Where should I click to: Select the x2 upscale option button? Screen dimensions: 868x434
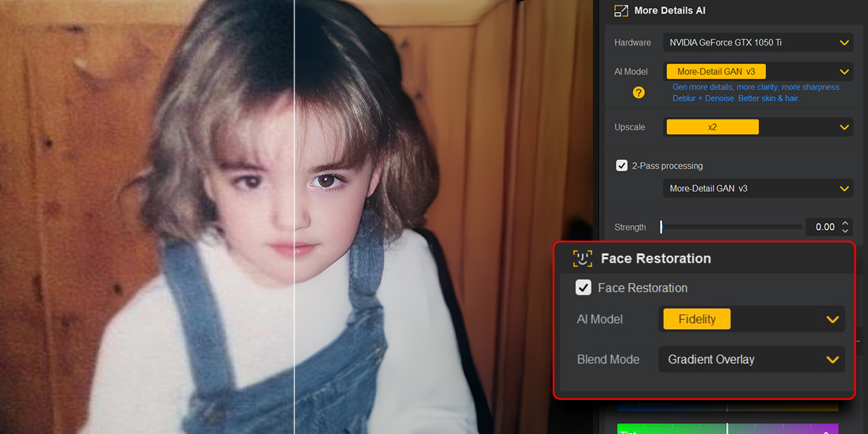[x=712, y=126]
